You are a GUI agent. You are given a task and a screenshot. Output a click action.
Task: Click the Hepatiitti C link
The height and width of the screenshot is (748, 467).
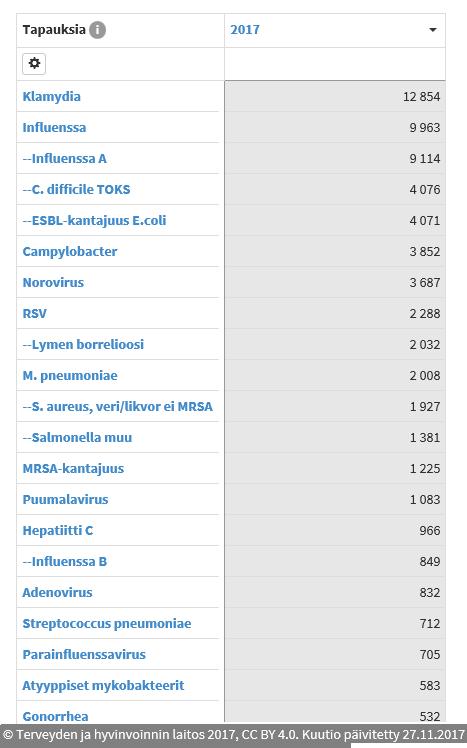pyautogui.click(x=58, y=530)
